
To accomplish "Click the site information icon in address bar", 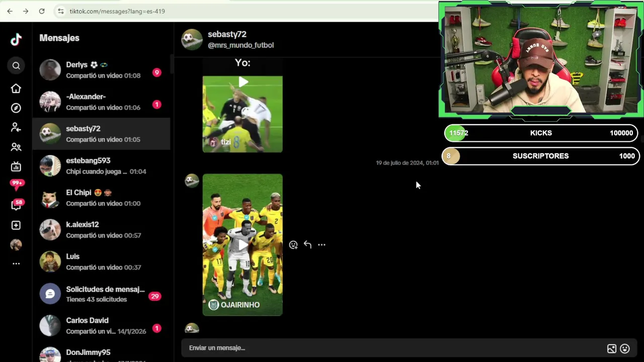I will click(60, 11).
